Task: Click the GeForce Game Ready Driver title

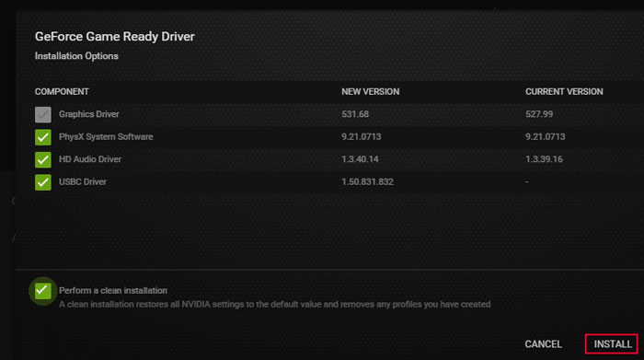Action: pyautogui.click(x=115, y=37)
